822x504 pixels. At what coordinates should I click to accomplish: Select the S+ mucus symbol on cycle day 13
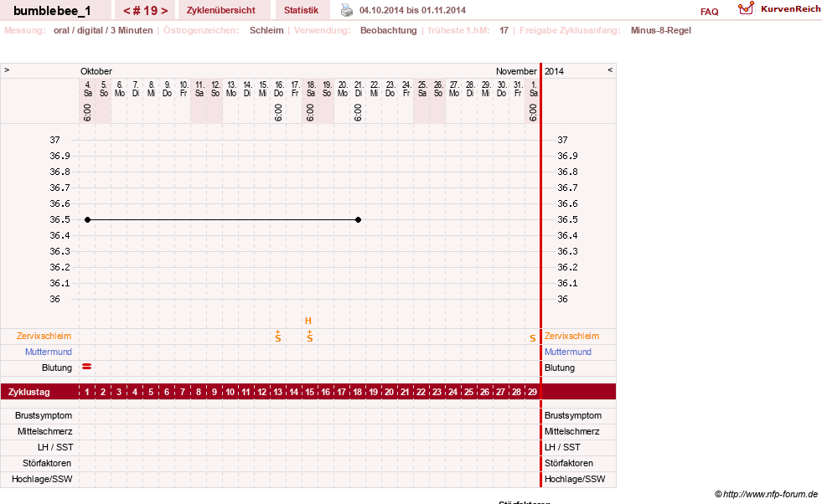(278, 337)
